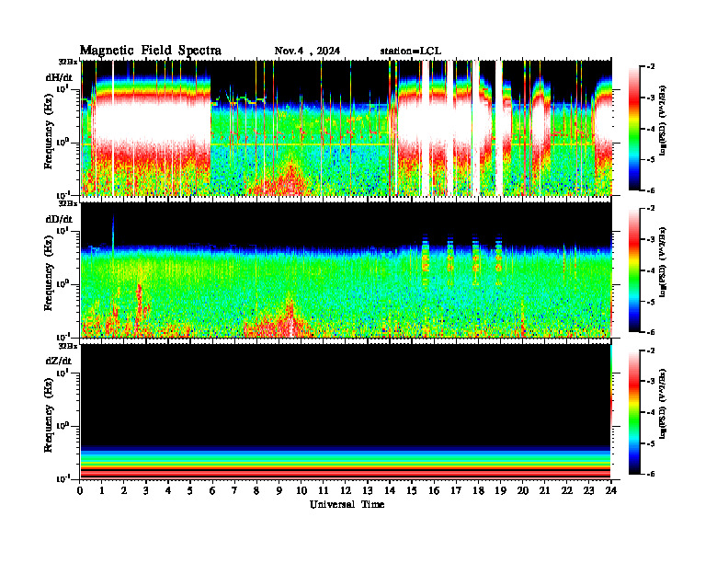Click the color bar beside the dZ/dt panel
This screenshot has width=728, height=563.
point(634,412)
